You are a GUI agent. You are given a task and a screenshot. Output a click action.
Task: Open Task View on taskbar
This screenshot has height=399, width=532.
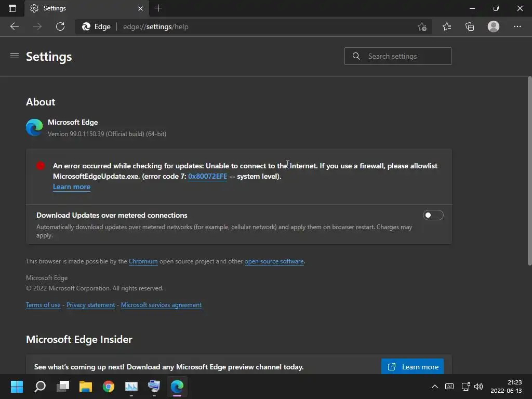63,387
